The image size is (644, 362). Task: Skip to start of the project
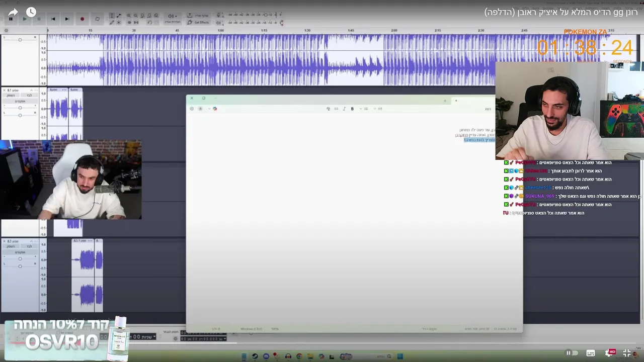(x=53, y=19)
